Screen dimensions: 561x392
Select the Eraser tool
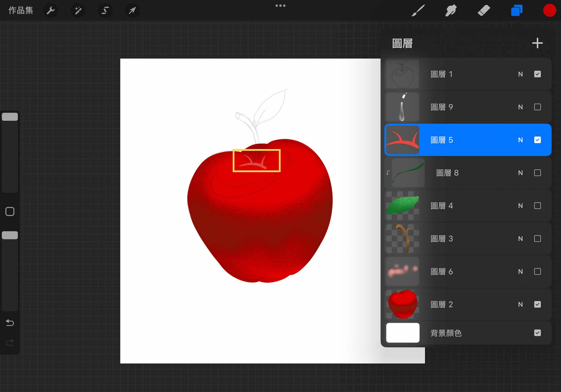point(484,11)
